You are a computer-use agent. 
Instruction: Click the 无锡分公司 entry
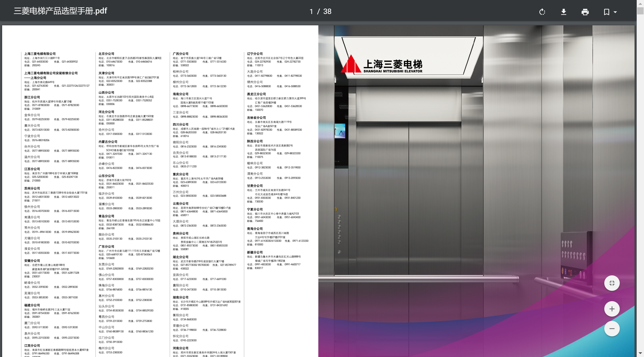(32, 238)
